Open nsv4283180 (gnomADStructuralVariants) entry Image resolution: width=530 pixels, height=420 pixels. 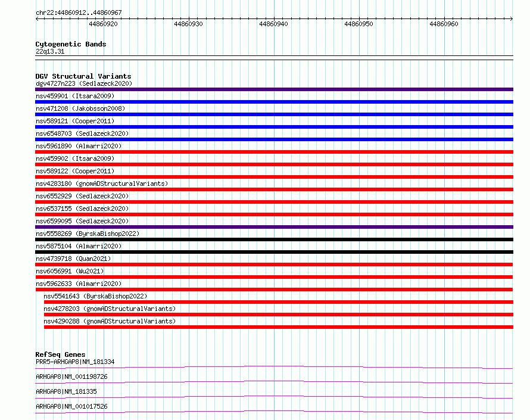(x=102, y=183)
